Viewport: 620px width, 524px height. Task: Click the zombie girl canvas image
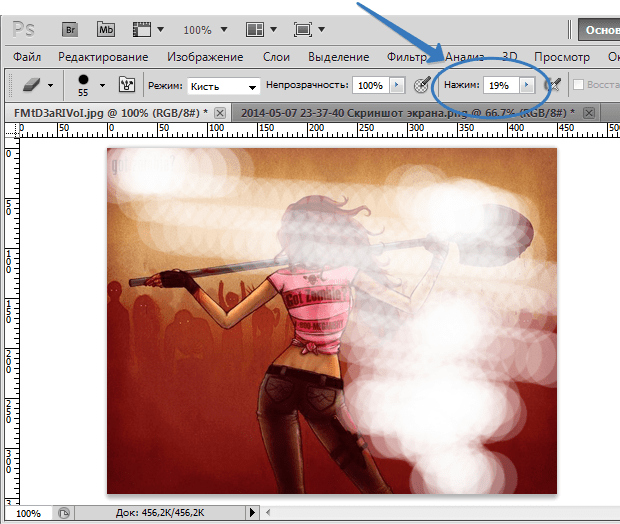pyautogui.click(x=332, y=321)
